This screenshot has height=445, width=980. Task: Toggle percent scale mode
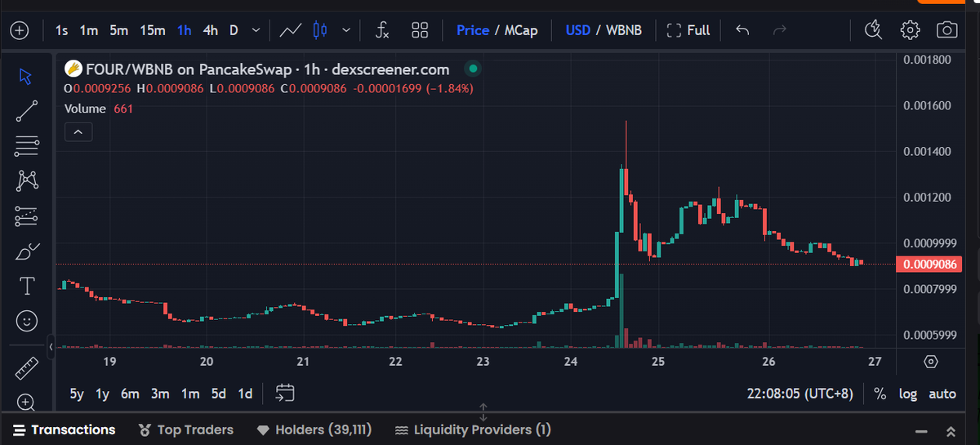(x=880, y=394)
